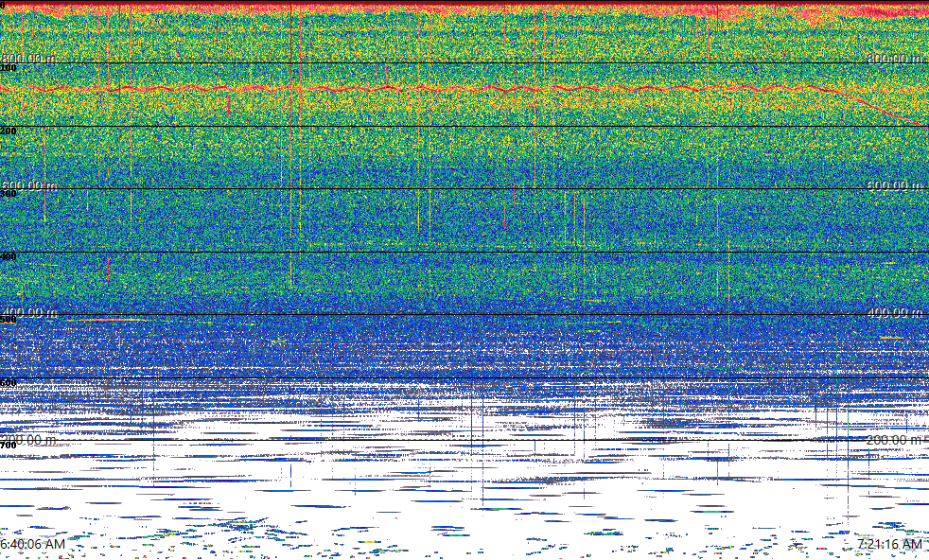Viewport: 929px width, 560px height.
Task: Select the left-edge 400.00 m depth label
Action: pos(28,312)
